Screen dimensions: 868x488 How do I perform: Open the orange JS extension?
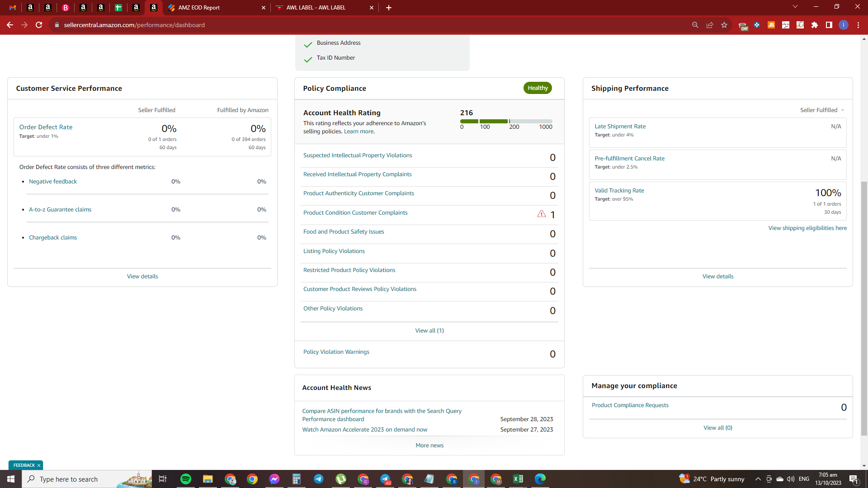(771, 25)
